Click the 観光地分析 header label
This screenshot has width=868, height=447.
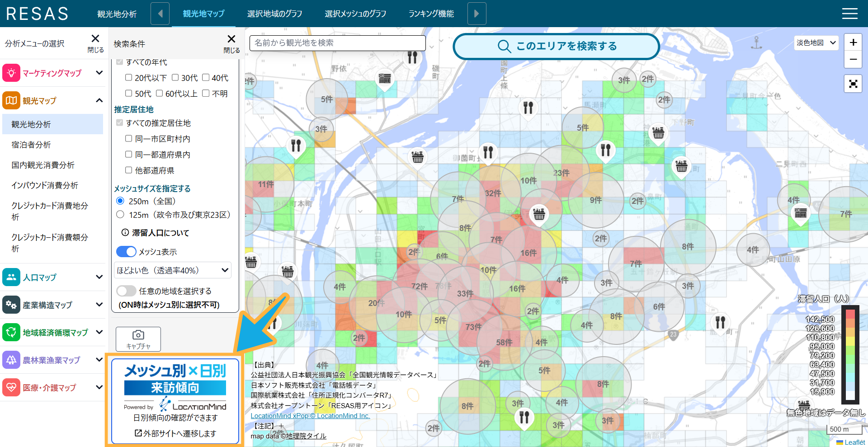click(x=117, y=14)
